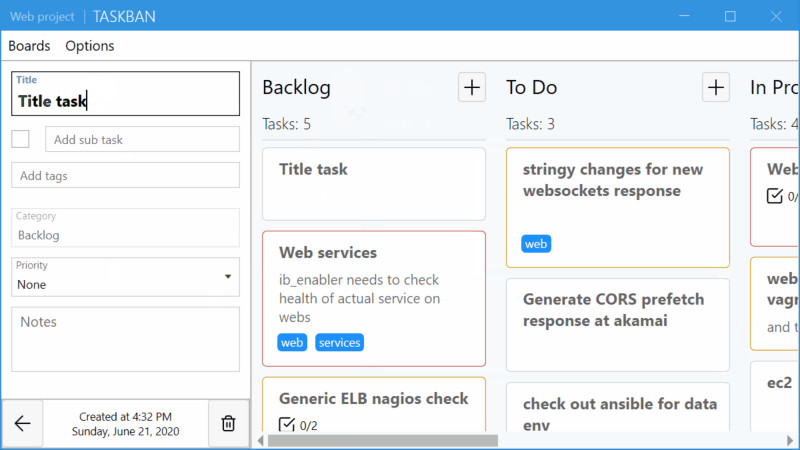Click the horizontal scrollbar thumb
Image resolution: width=800 pixels, height=450 pixels.
pyautogui.click(x=383, y=440)
